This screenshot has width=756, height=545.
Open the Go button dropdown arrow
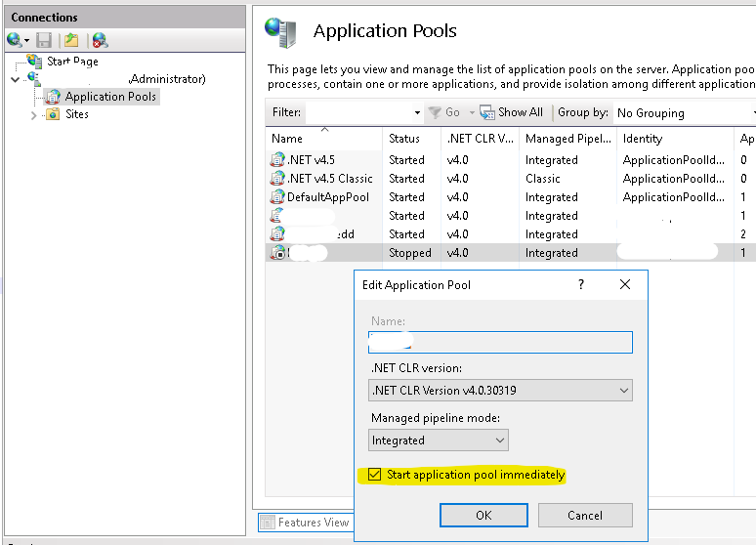[472, 113]
